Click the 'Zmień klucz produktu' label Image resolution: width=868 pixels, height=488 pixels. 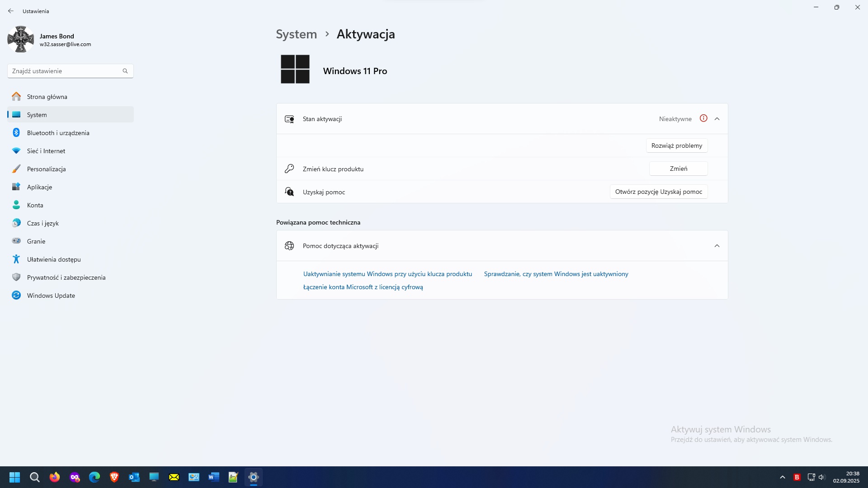333,169
